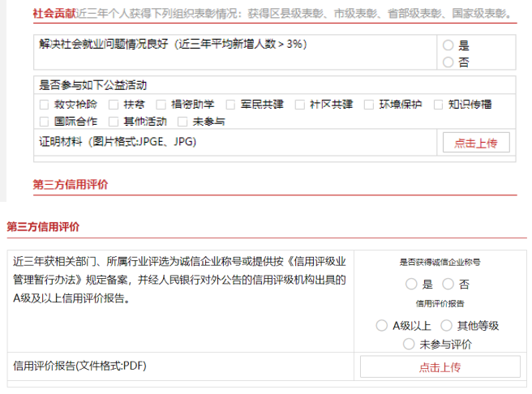Screen dimensions: 532x394
Task: Select 是 for solving social employment issues
Action: click(x=448, y=46)
